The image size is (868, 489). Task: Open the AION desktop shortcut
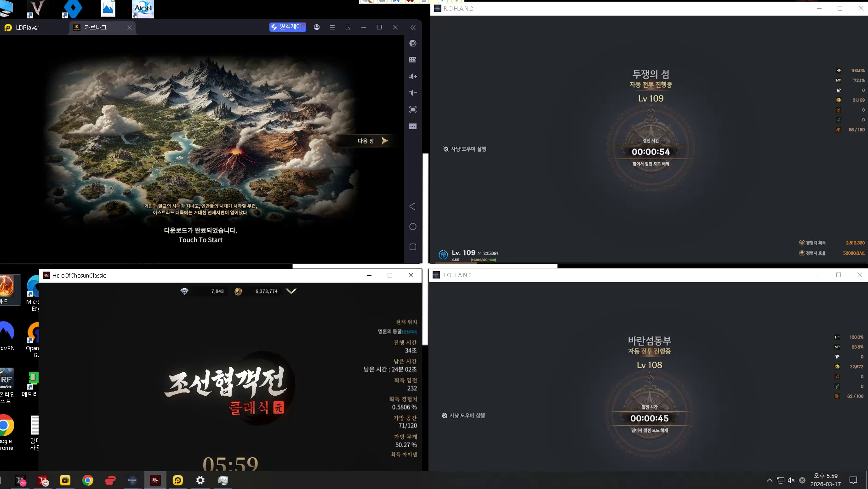143,9
